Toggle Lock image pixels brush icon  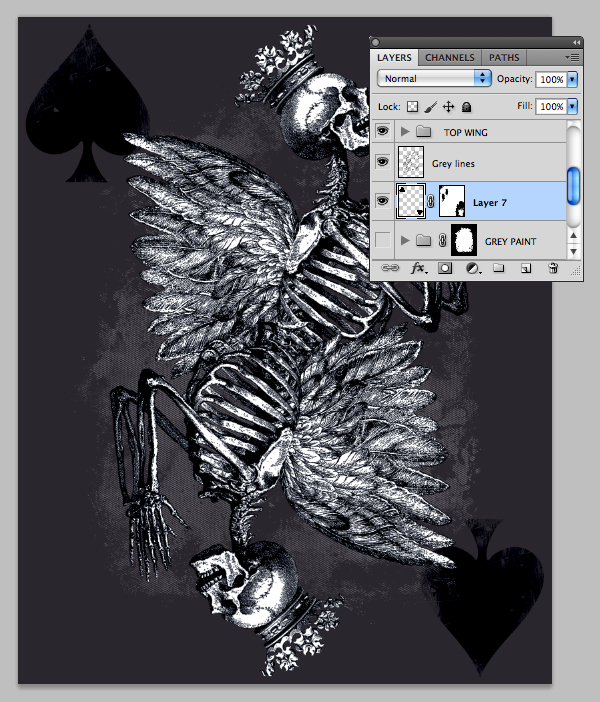pos(430,107)
